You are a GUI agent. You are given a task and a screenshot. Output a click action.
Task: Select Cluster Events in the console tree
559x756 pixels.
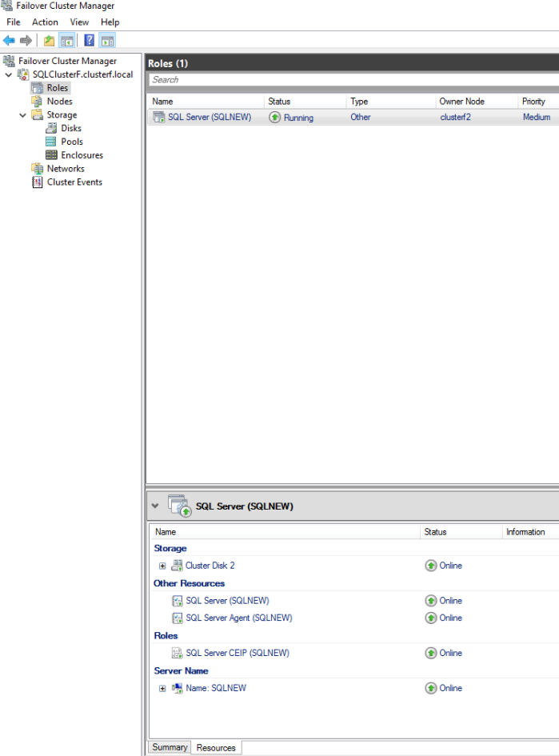click(74, 182)
